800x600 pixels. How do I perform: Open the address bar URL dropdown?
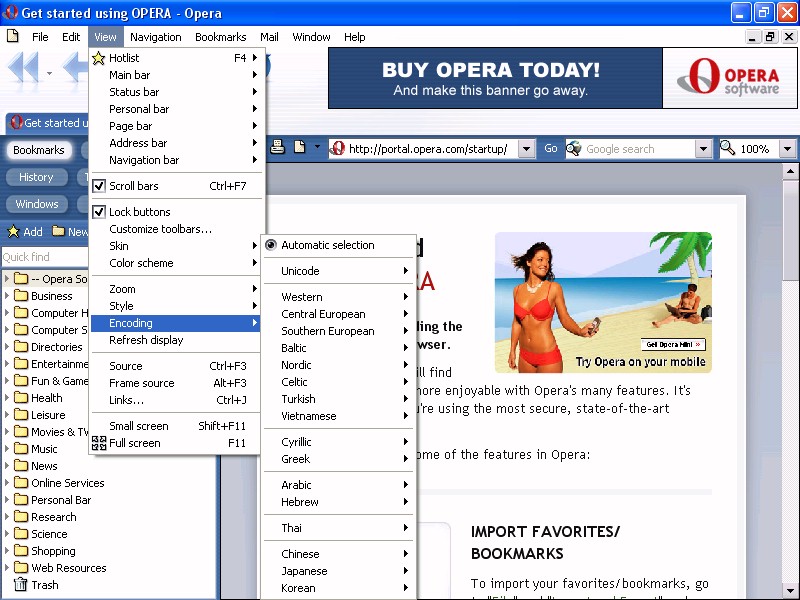click(x=527, y=149)
